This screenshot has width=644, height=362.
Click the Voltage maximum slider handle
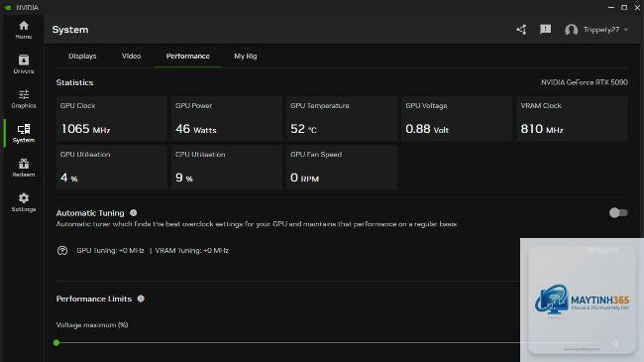(56, 343)
